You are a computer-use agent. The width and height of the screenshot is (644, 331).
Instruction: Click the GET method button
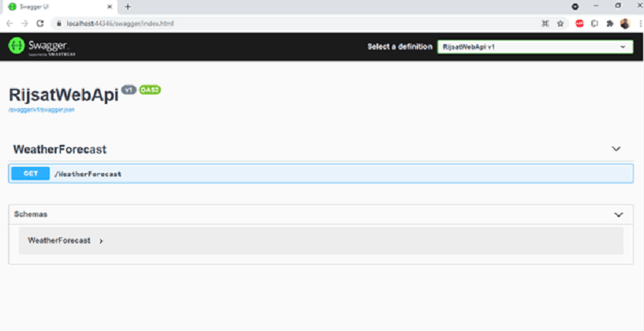point(31,173)
